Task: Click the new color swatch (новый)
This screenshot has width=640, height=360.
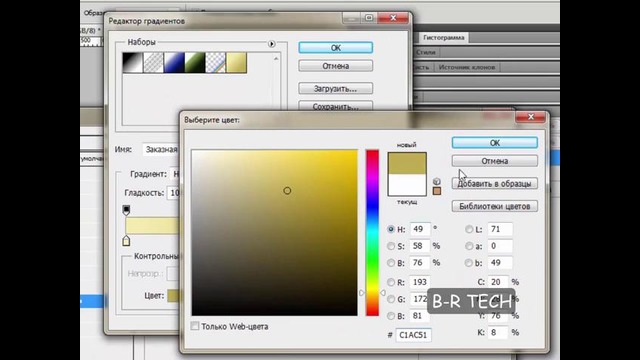Action: click(x=407, y=164)
